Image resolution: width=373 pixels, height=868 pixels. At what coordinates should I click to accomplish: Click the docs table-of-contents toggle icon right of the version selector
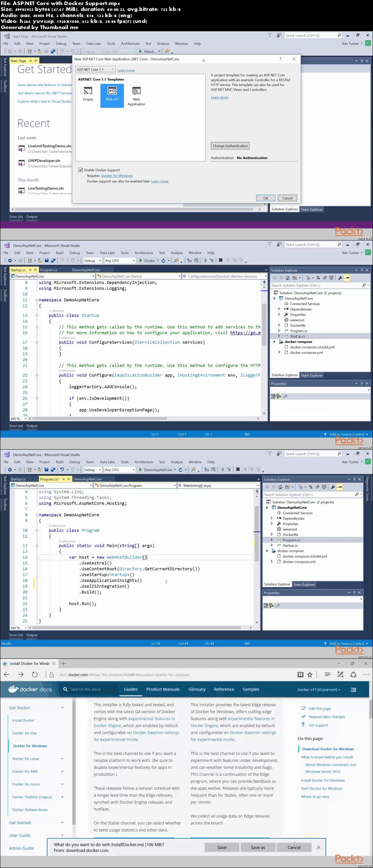[x=353, y=690]
